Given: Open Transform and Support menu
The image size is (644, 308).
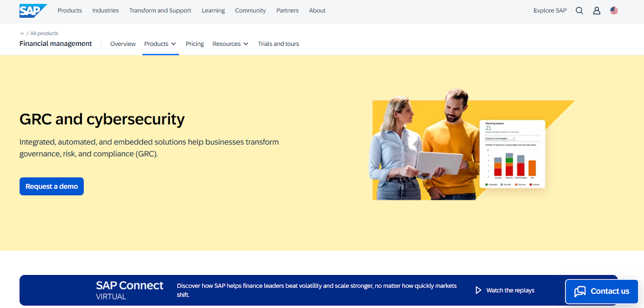Looking at the screenshot, I should pyautogui.click(x=160, y=10).
